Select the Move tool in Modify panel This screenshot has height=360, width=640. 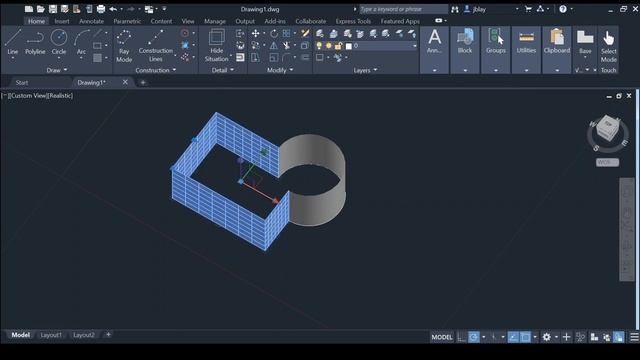[x=256, y=33]
